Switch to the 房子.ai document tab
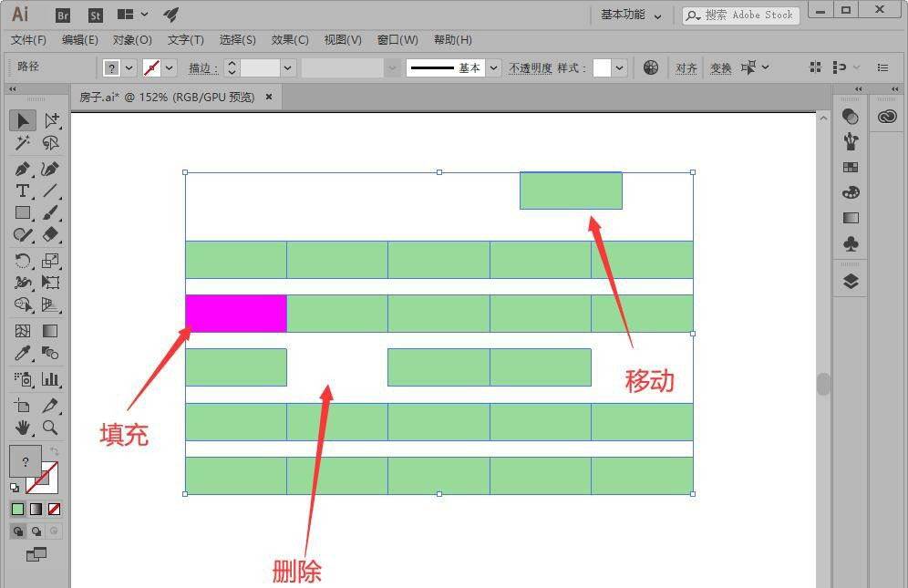The width and height of the screenshot is (908, 588). pyautogui.click(x=169, y=97)
